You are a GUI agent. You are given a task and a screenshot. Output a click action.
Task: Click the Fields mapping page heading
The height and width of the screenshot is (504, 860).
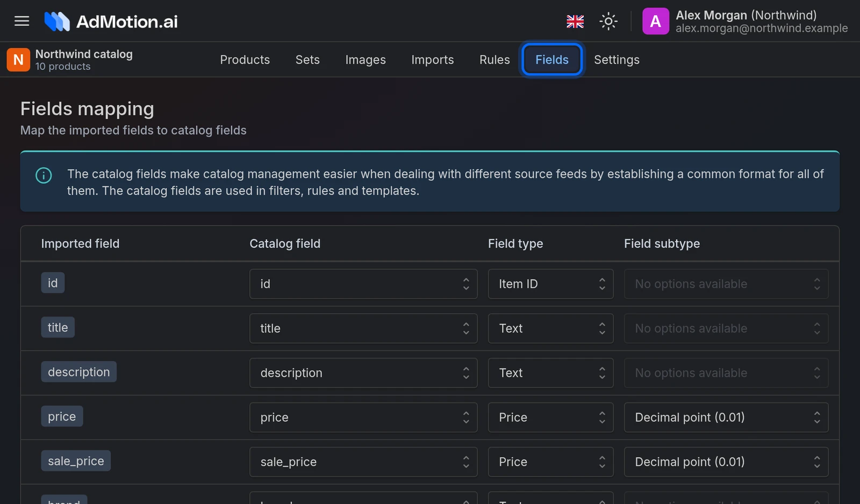87,109
